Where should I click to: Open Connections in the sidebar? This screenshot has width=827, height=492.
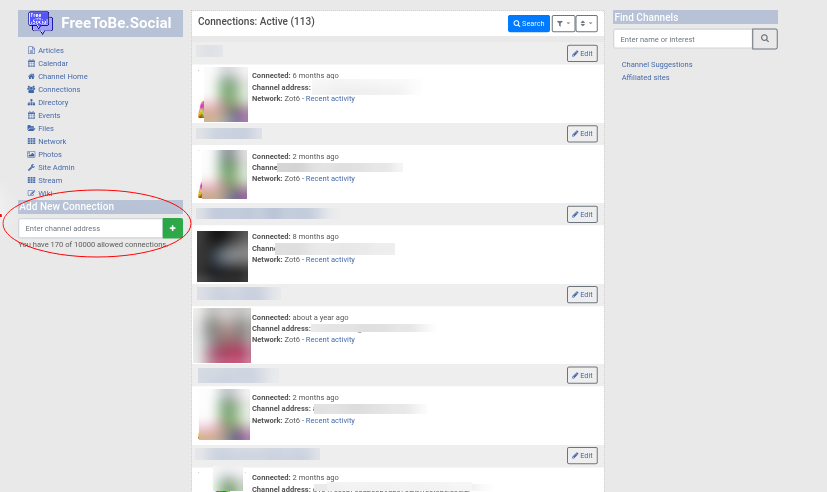point(59,90)
